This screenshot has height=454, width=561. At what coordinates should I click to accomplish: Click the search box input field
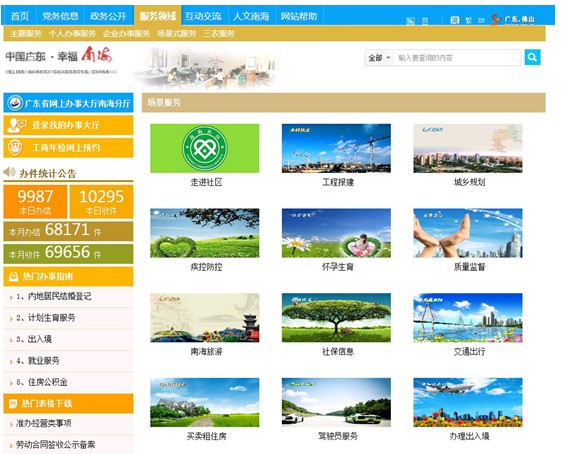pyautogui.click(x=457, y=58)
